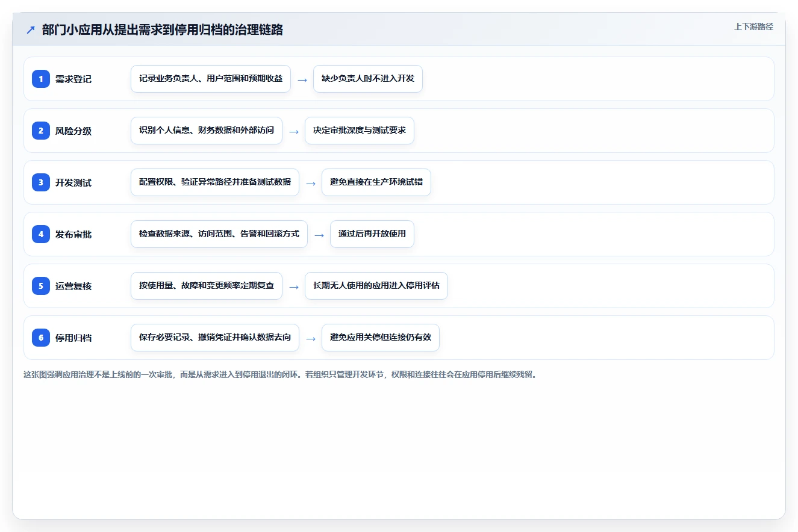Image resolution: width=798 pixels, height=532 pixels.
Task: Select step number badge 4
Action: (x=41, y=234)
